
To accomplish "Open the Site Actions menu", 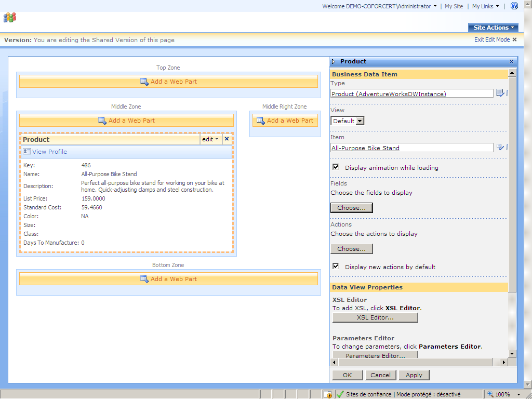I will 493,28.
